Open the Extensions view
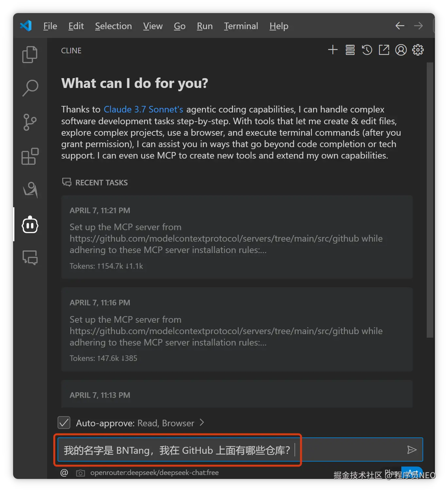Viewport: 448px width, 492px height. pyautogui.click(x=30, y=156)
